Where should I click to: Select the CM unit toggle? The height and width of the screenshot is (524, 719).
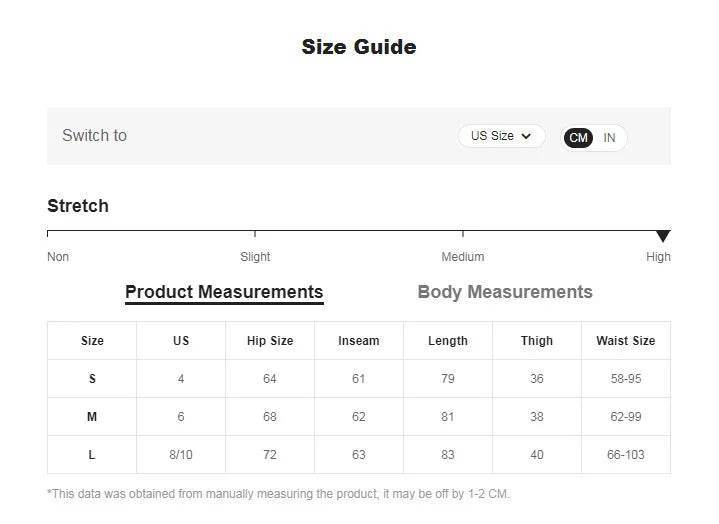(x=578, y=138)
